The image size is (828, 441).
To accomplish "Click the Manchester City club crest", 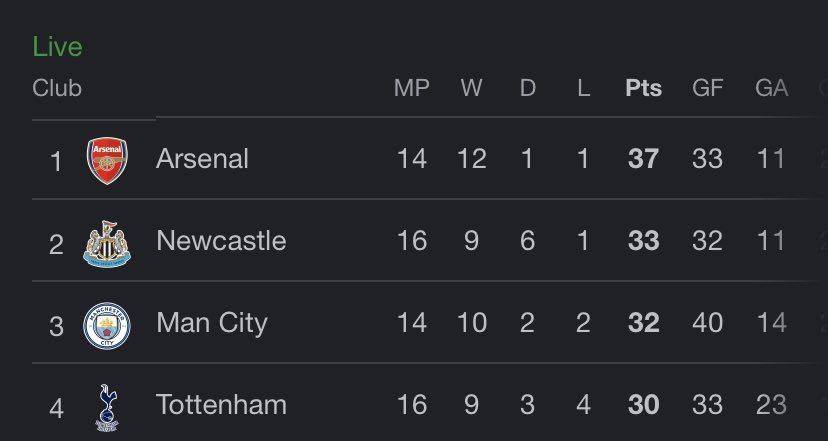I will click(107, 326).
